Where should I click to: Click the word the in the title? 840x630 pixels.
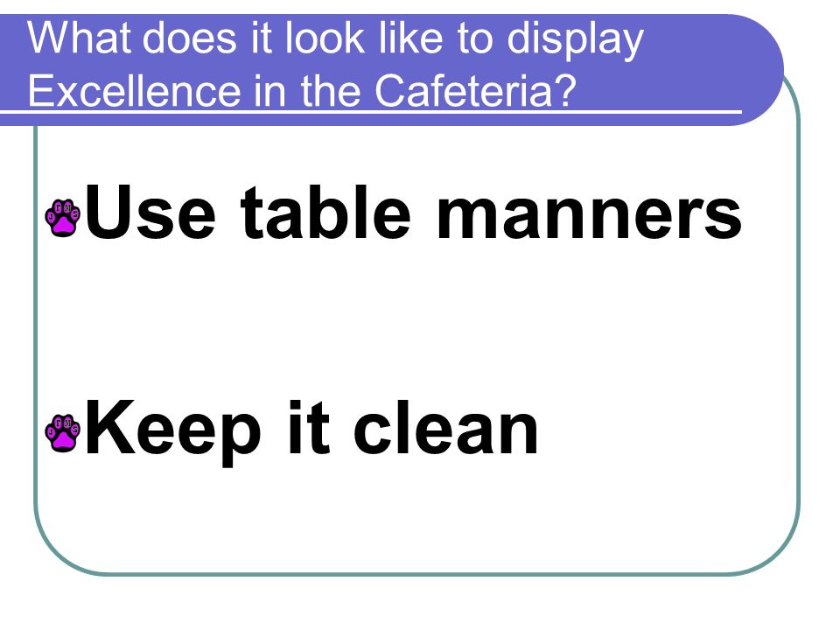[332, 90]
